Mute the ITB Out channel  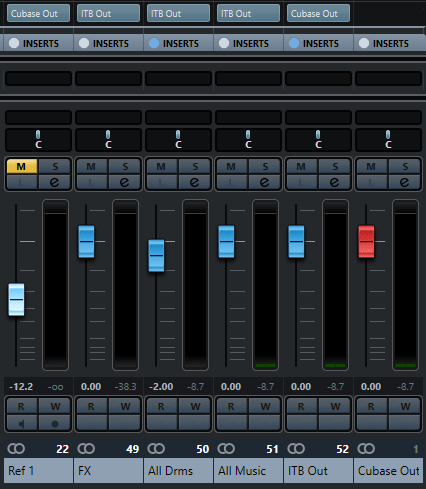pos(302,166)
